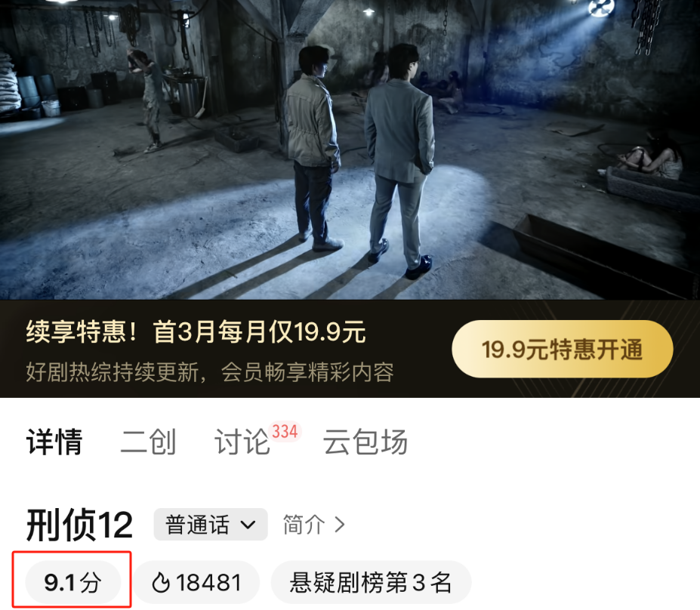Tap the video player scene
Screen dimensions: 700x610
point(350,149)
